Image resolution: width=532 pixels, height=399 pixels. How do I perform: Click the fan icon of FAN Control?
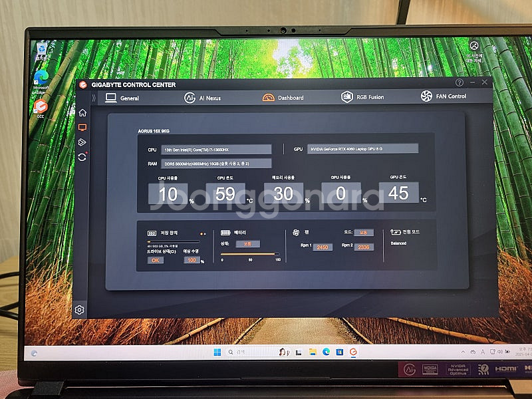tap(426, 96)
